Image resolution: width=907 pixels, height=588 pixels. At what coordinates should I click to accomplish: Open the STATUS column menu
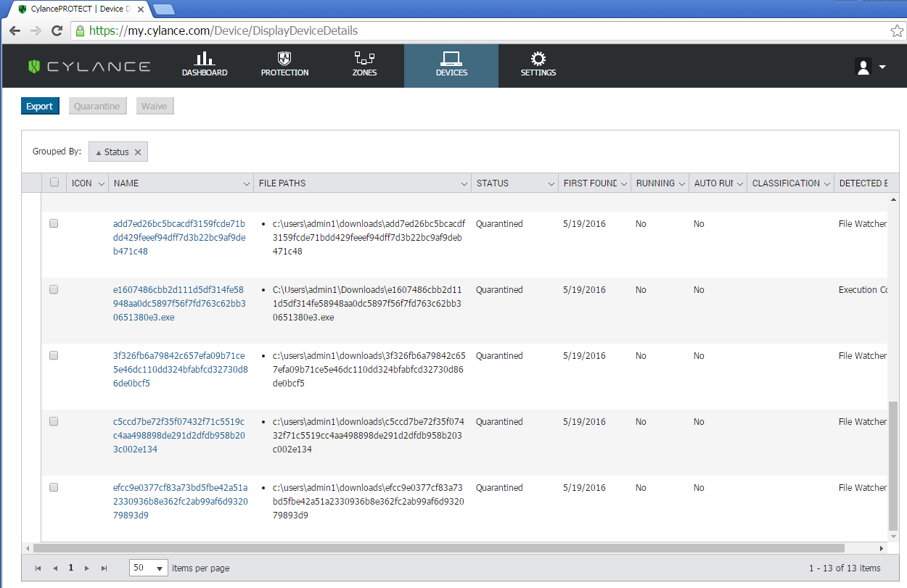click(551, 184)
